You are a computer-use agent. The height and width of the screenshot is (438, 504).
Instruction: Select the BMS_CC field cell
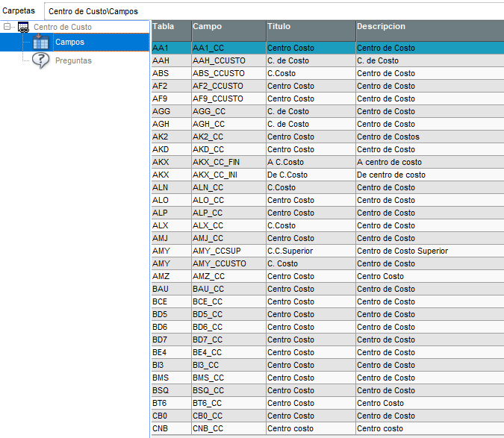[229, 378]
